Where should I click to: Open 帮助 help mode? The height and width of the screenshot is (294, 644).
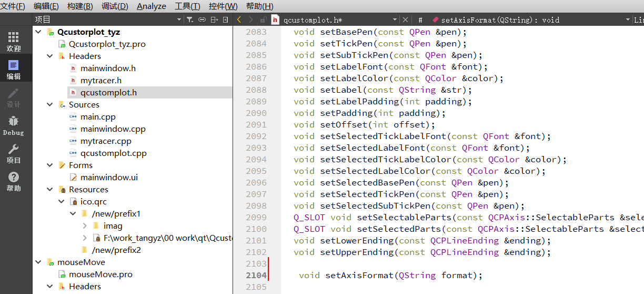click(14, 181)
